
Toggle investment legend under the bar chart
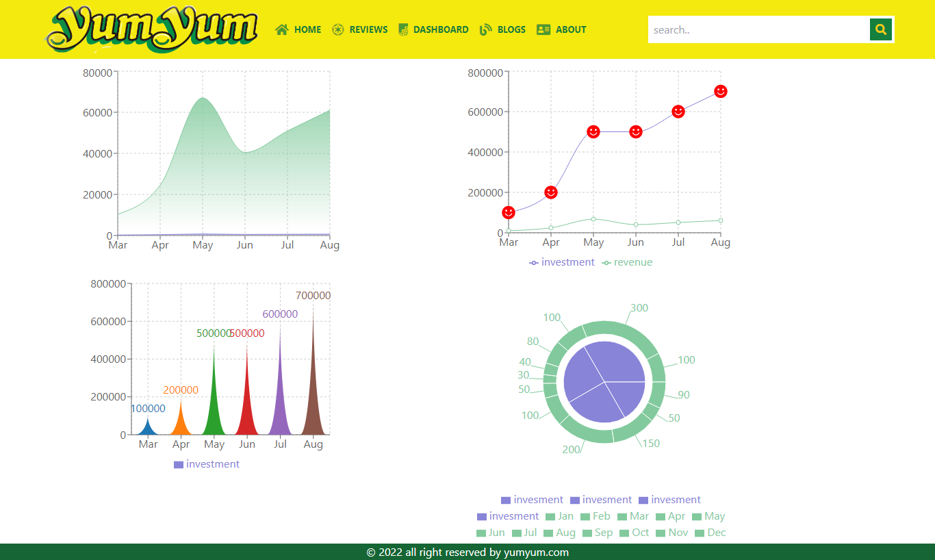(x=207, y=464)
